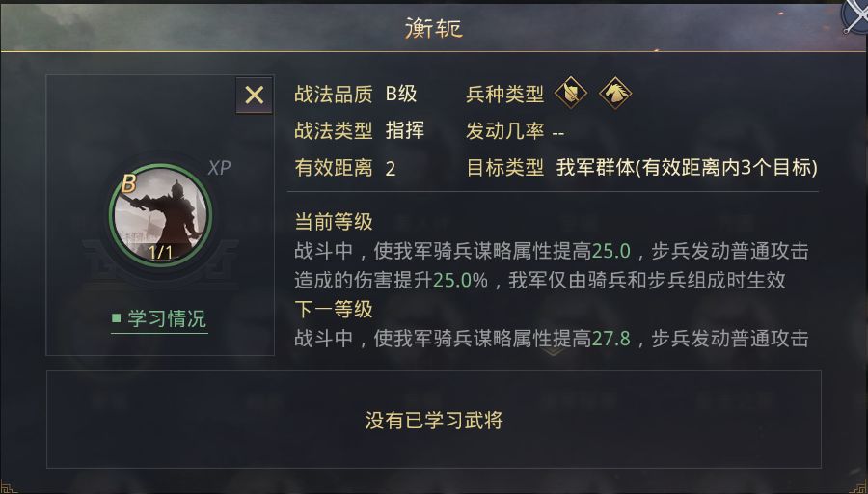
Task: Open the 学习情况 link
Action: click(166, 318)
